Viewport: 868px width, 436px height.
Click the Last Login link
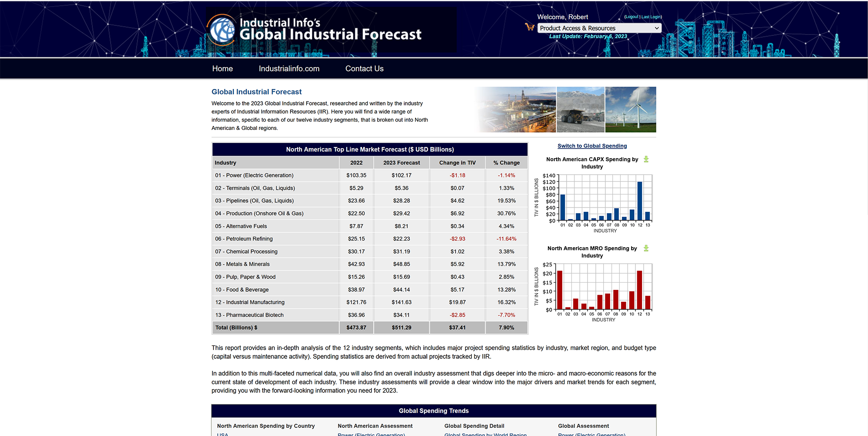(651, 17)
